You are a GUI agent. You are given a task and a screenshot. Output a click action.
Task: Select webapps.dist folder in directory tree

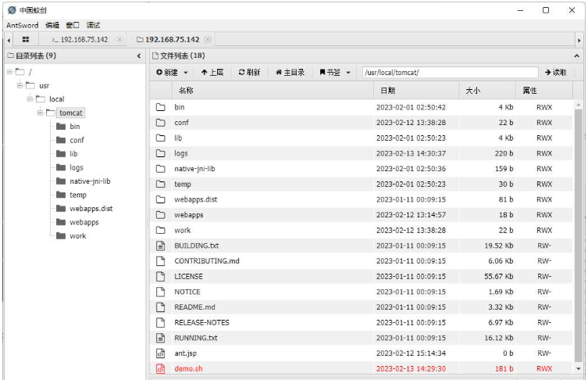pos(91,209)
